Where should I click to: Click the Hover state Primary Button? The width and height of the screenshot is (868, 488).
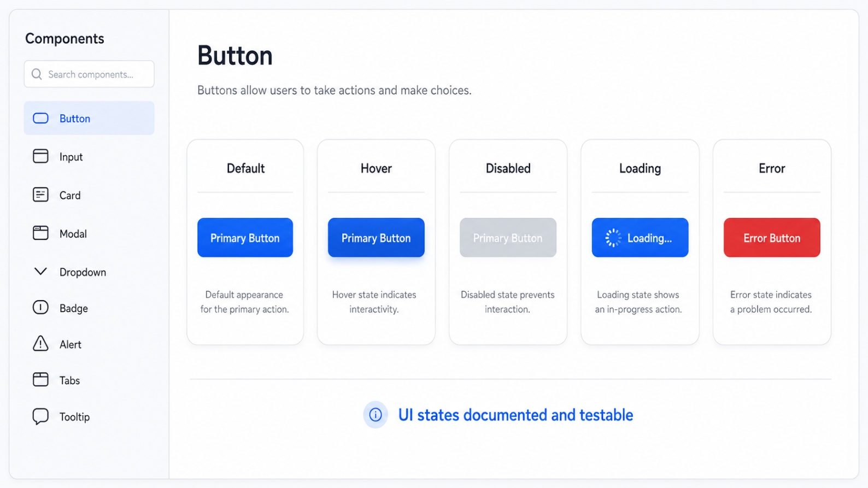tap(376, 238)
